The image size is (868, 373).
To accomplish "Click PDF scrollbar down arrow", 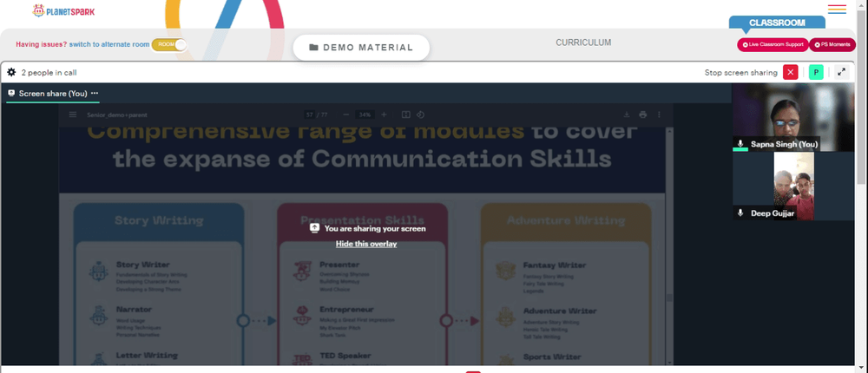I will pos(670,363).
